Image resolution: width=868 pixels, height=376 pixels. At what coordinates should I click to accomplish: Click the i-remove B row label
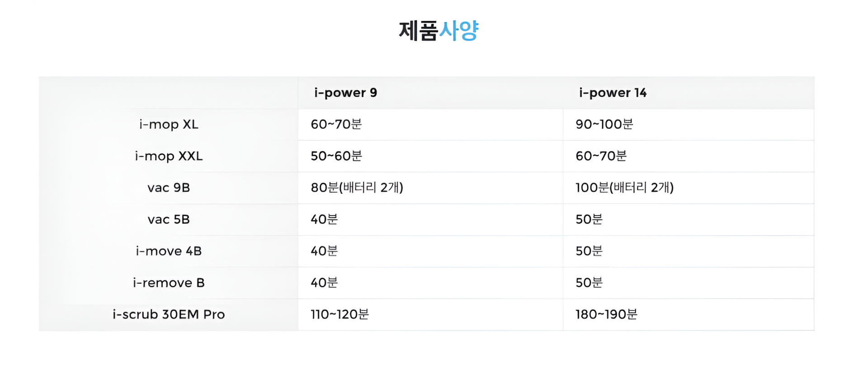[169, 282]
